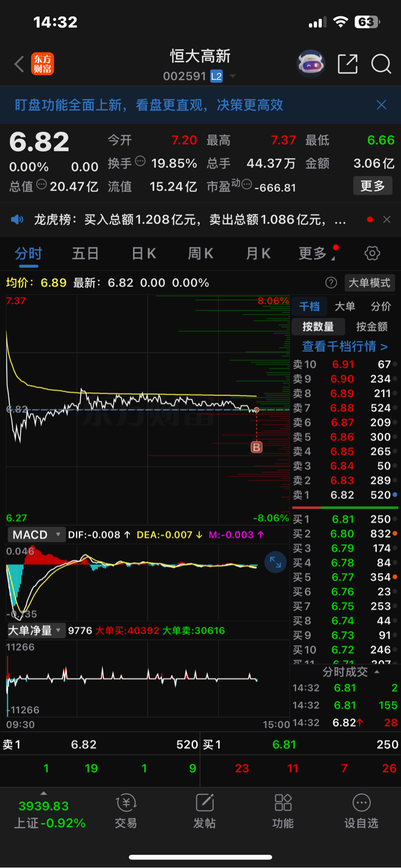Tap the share icon
401x868 pixels.
tap(347, 64)
